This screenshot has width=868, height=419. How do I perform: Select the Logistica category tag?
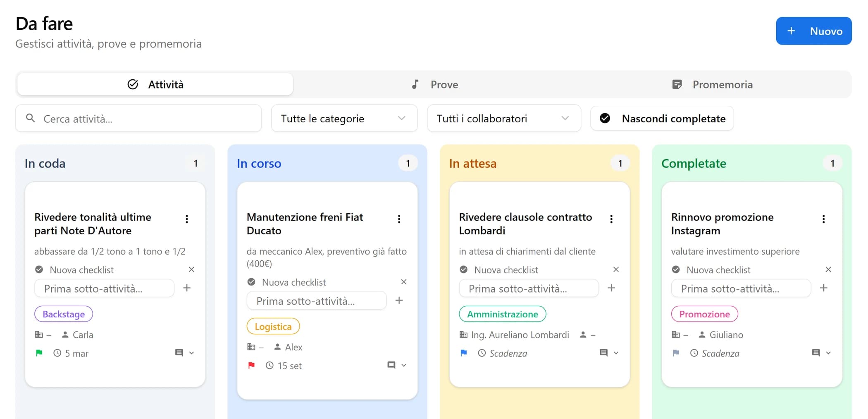273,326
